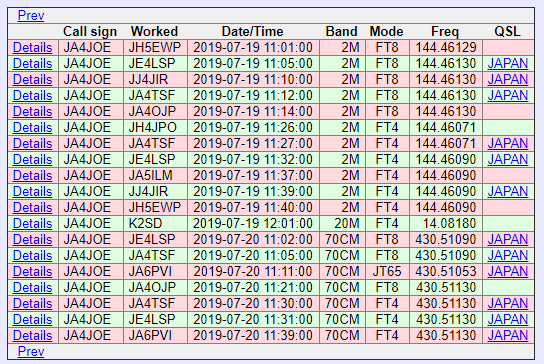Open Details for JA4TSF contact at 11:12:00
Screen dimensions: 544x364
[x=32, y=95]
